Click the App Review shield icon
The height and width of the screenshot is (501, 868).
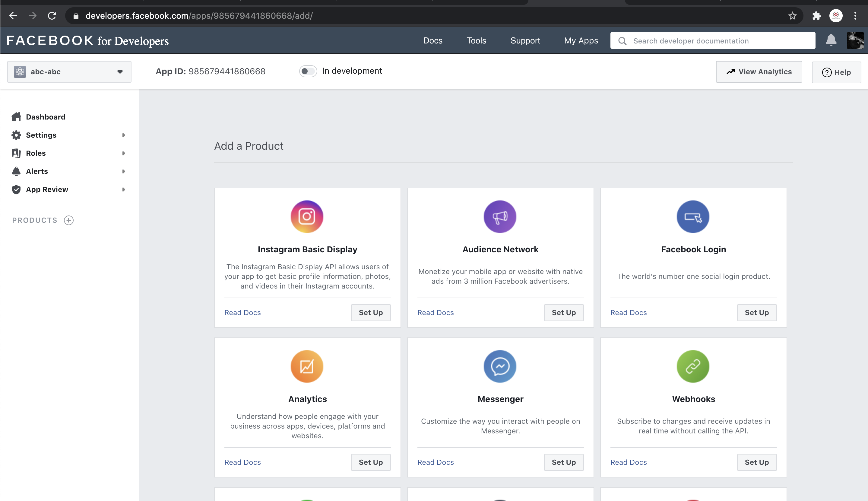[16, 190]
